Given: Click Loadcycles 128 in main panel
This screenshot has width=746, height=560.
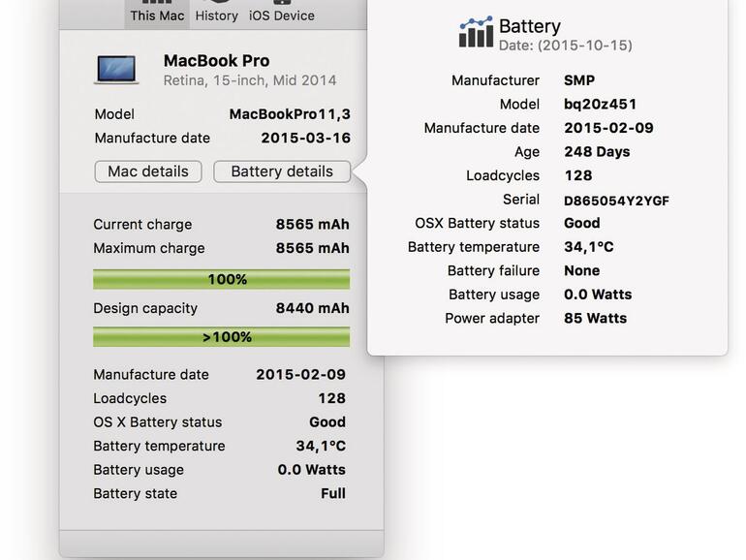Looking at the screenshot, I should click(332, 398).
